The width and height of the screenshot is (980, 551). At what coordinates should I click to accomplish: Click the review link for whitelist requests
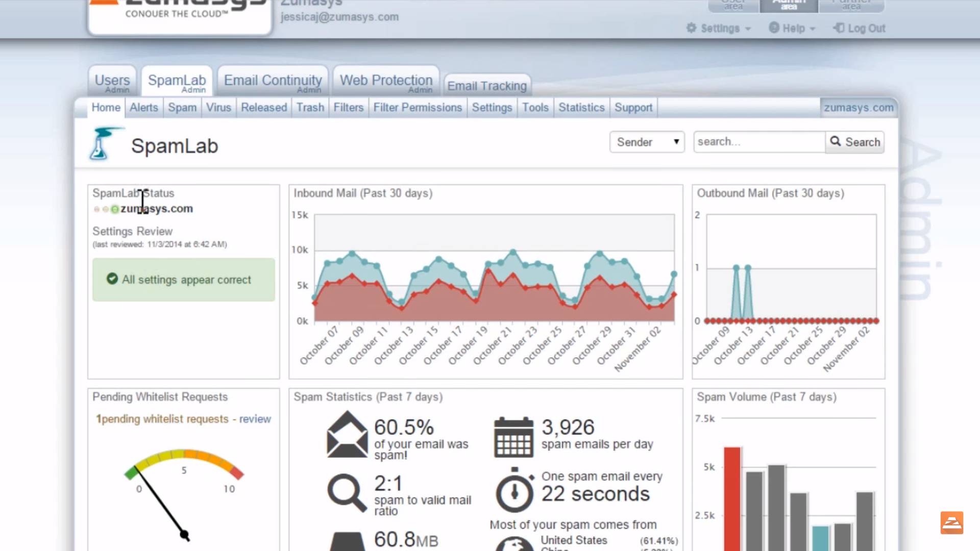255,419
